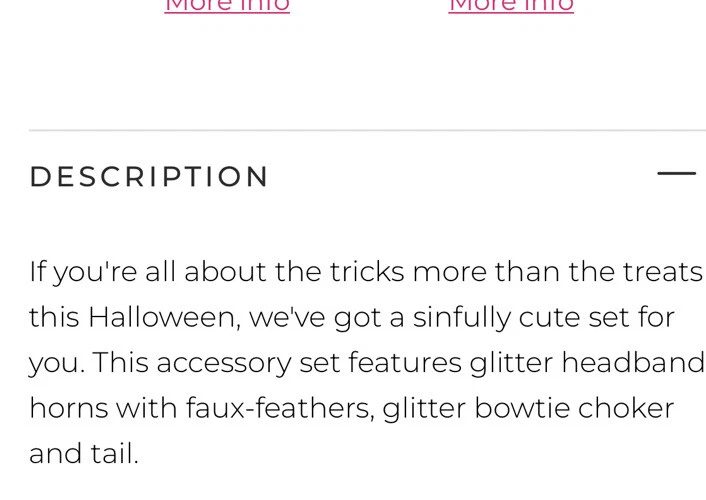Collapse the Description section via minus icon
The height and width of the screenshot is (500, 706).
coord(676,173)
